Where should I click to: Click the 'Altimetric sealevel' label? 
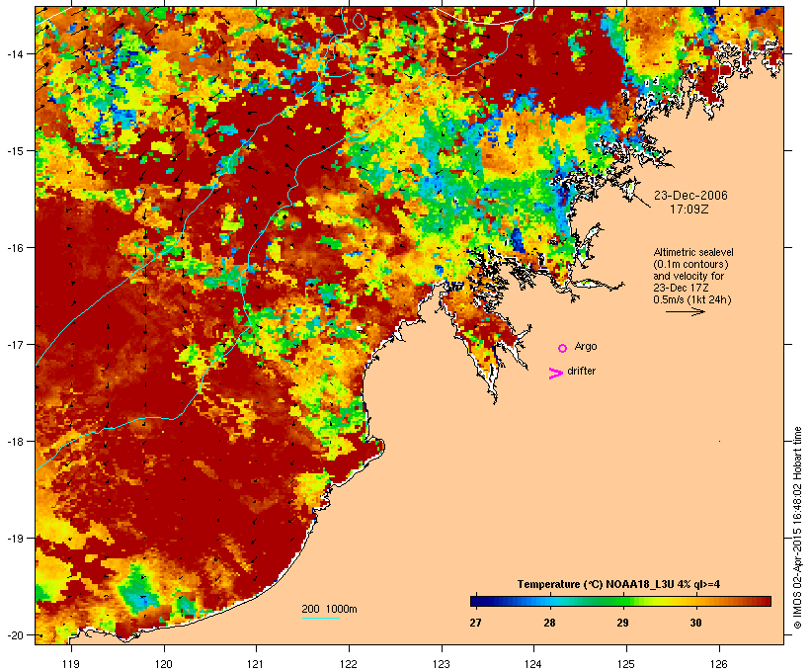pyautogui.click(x=693, y=252)
